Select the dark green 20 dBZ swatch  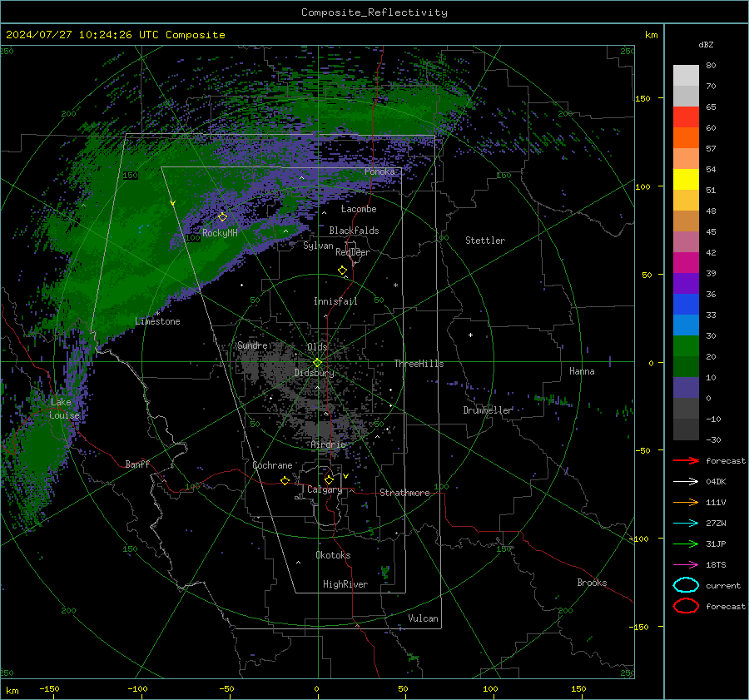click(x=686, y=367)
